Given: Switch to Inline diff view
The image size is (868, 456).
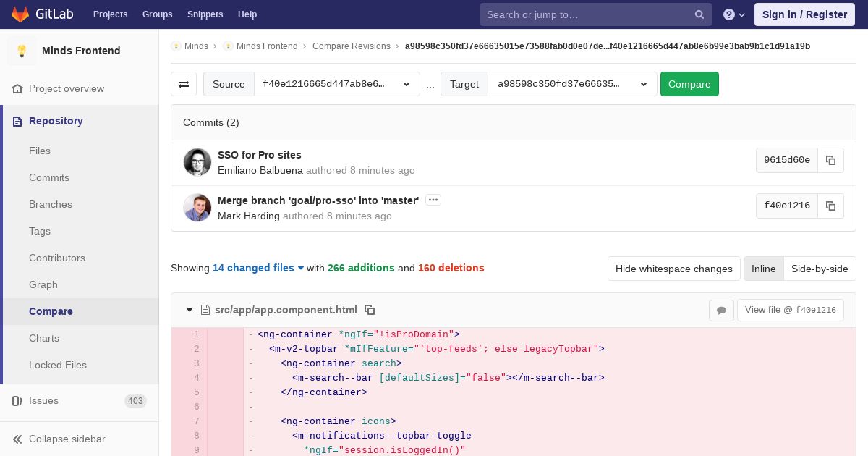Looking at the screenshot, I should [763, 269].
